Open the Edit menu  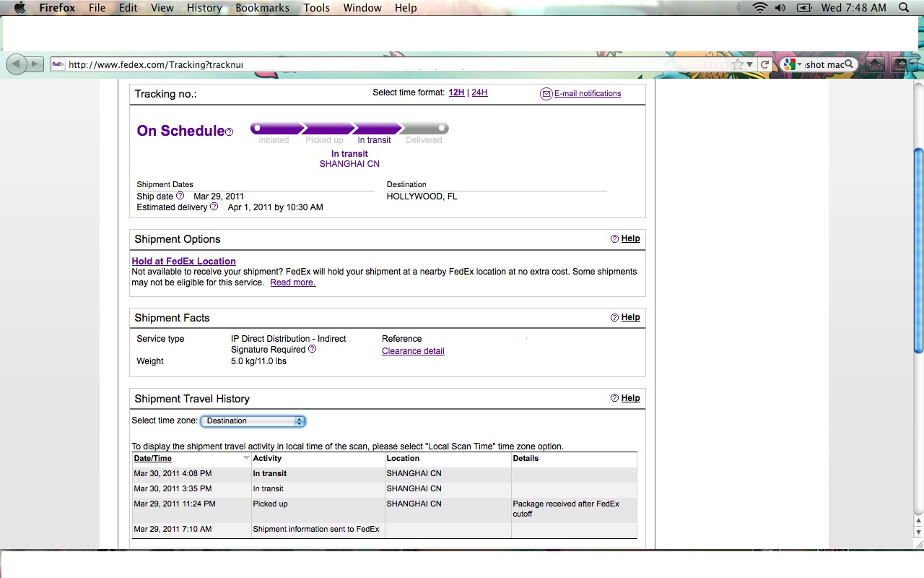(x=128, y=8)
